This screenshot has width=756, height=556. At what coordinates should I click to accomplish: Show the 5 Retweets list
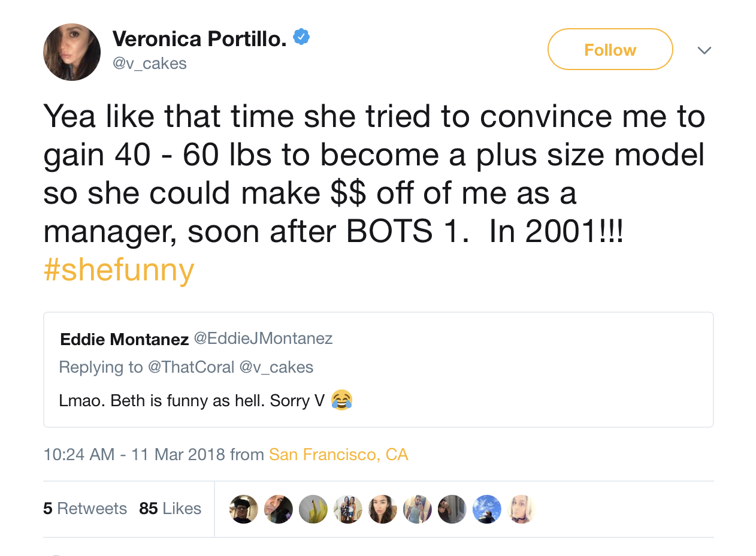(x=85, y=509)
